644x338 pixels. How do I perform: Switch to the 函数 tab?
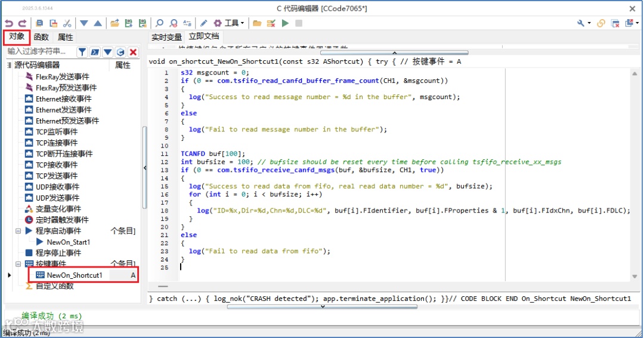click(41, 37)
